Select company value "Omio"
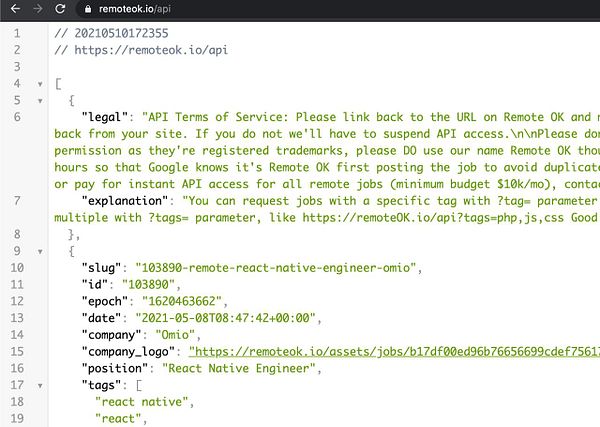The image size is (600, 427). pos(175,335)
